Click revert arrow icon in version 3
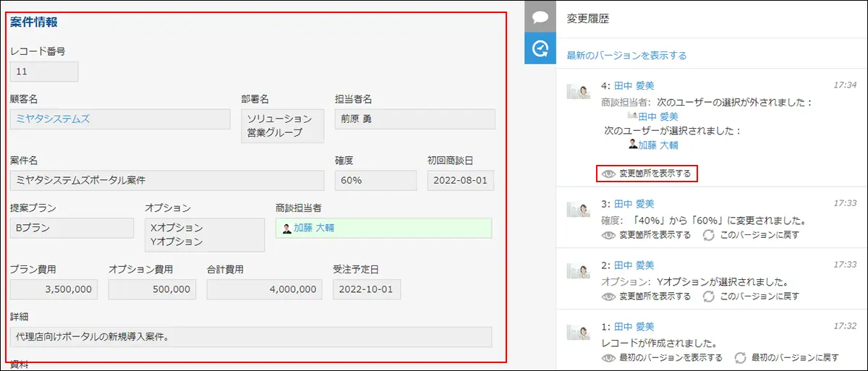 [708, 235]
